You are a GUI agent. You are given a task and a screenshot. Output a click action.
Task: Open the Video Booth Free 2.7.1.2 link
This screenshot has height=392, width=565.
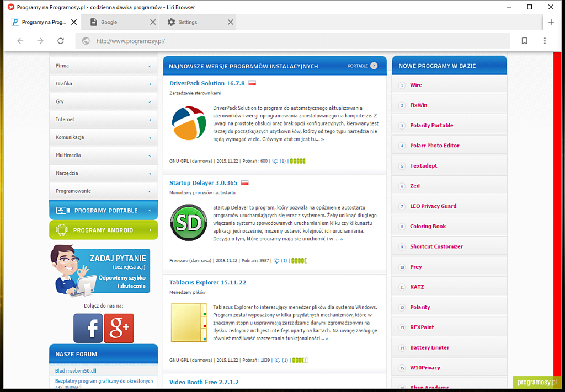(204, 382)
